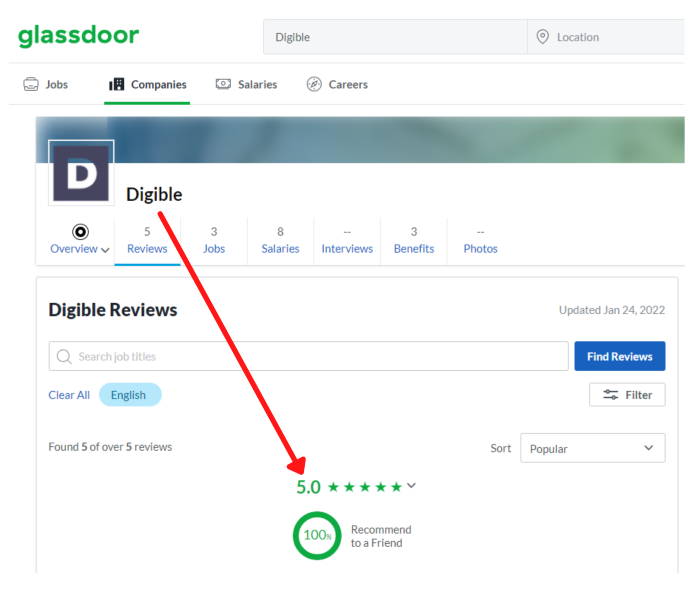Select the Interviews tab
This screenshot has width=700, height=603.
coord(347,241)
